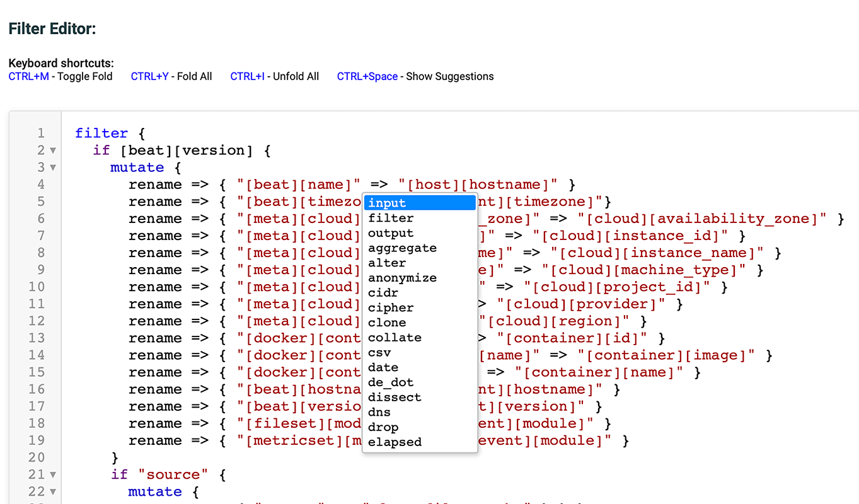
Task: Click the CTRL+Space Show Suggestions link
Action: click(x=367, y=76)
